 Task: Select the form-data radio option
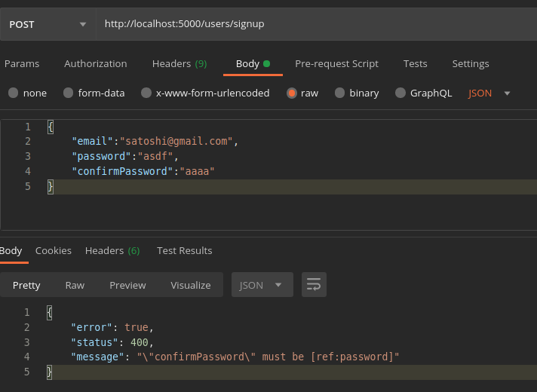click(69, 93)
